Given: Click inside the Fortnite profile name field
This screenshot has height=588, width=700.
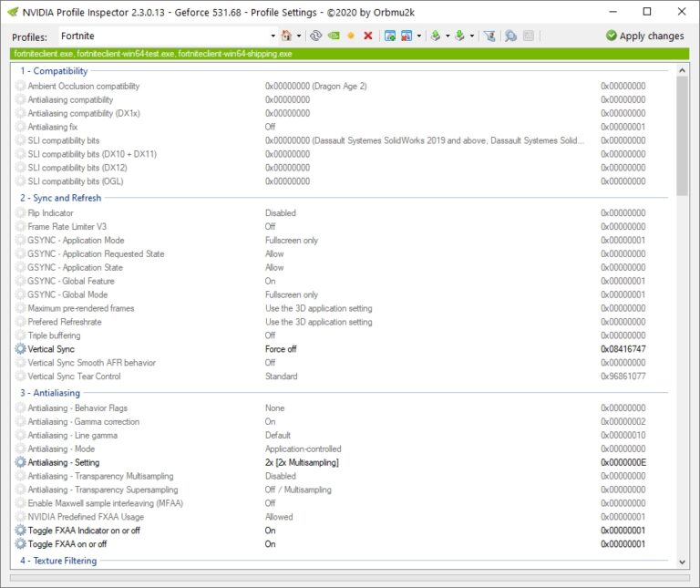Looking at the screenshot, I should (x=163, y=36).
